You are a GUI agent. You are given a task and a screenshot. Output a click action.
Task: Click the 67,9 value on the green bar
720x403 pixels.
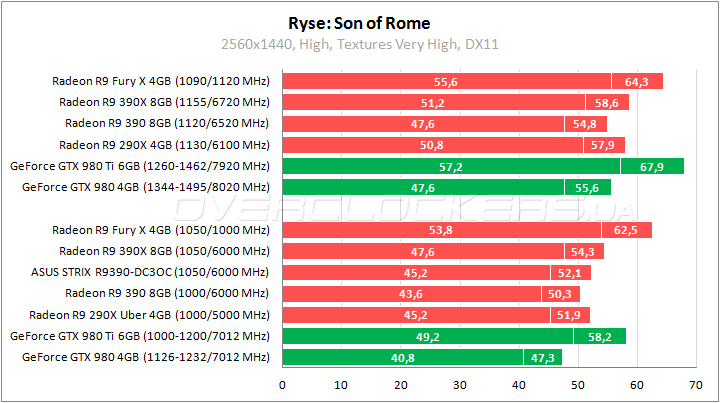pyautogui.click(x=652, y=166)
